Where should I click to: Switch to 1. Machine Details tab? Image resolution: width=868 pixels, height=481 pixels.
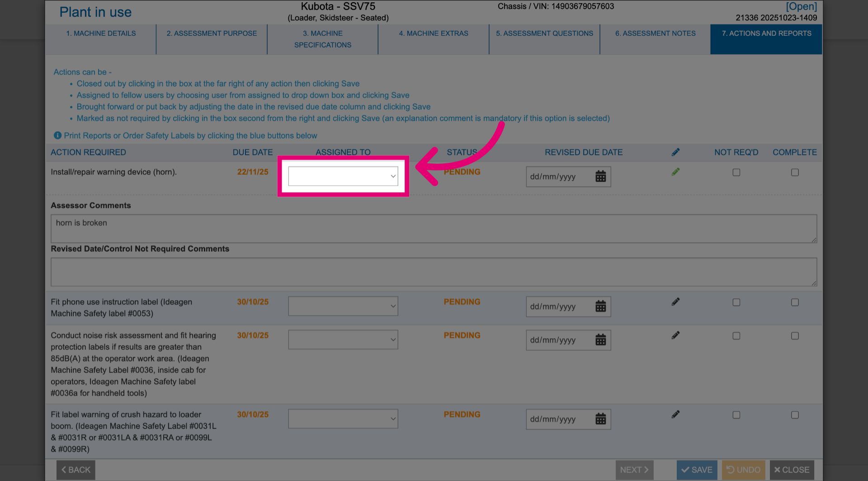(101, 39)
